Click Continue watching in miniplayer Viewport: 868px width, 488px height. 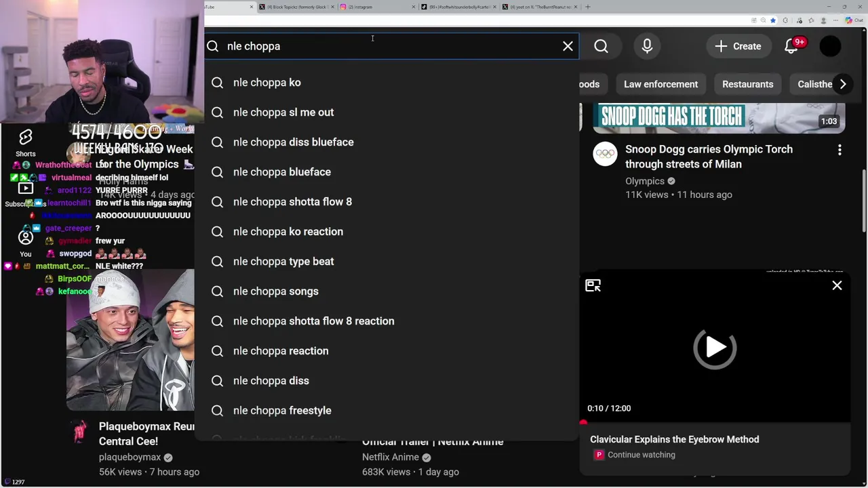pos(641,455)
